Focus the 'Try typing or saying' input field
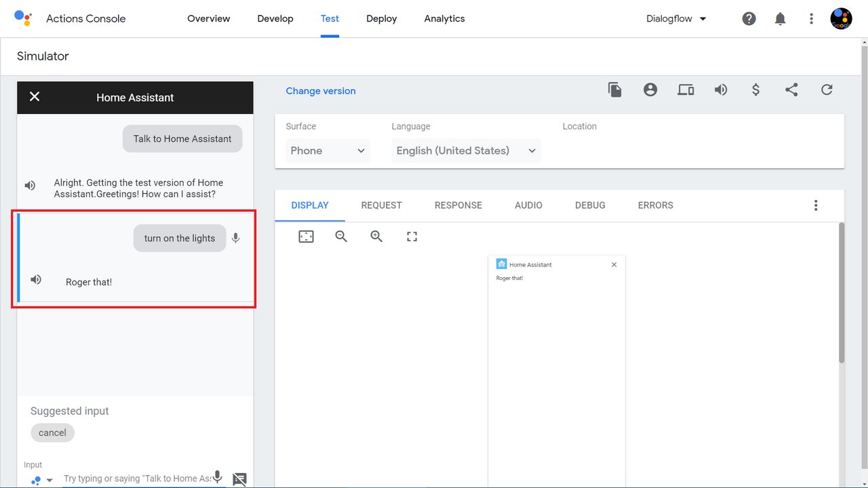This screenshot has width=868, height=488. (137, 479)
